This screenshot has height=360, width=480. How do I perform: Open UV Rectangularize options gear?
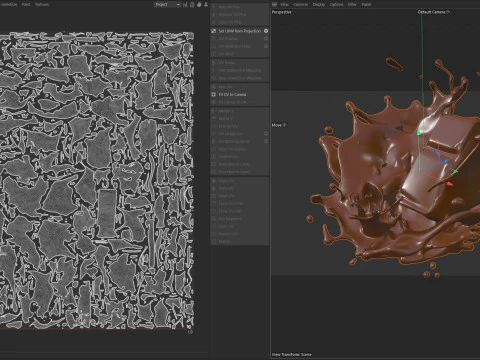[x=266, y=141]
